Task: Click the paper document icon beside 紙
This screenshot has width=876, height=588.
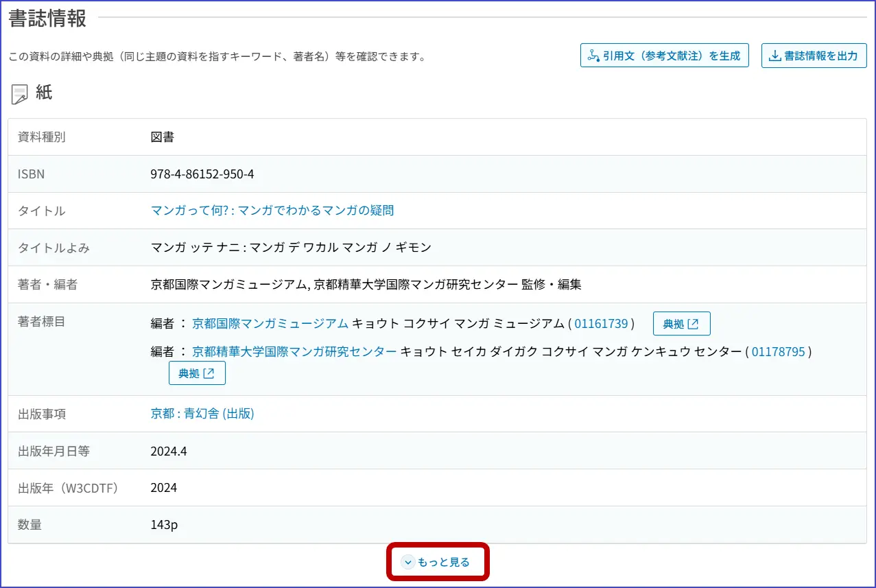Action: point(20,95)
